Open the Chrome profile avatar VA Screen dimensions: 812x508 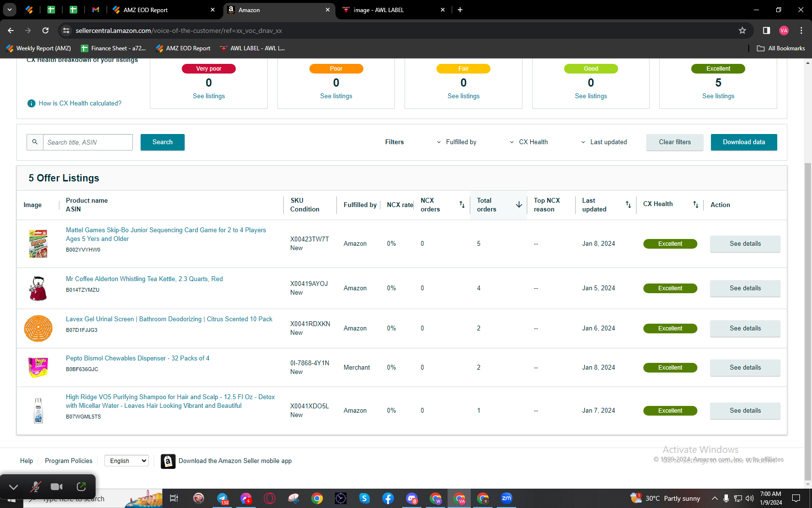784,30
